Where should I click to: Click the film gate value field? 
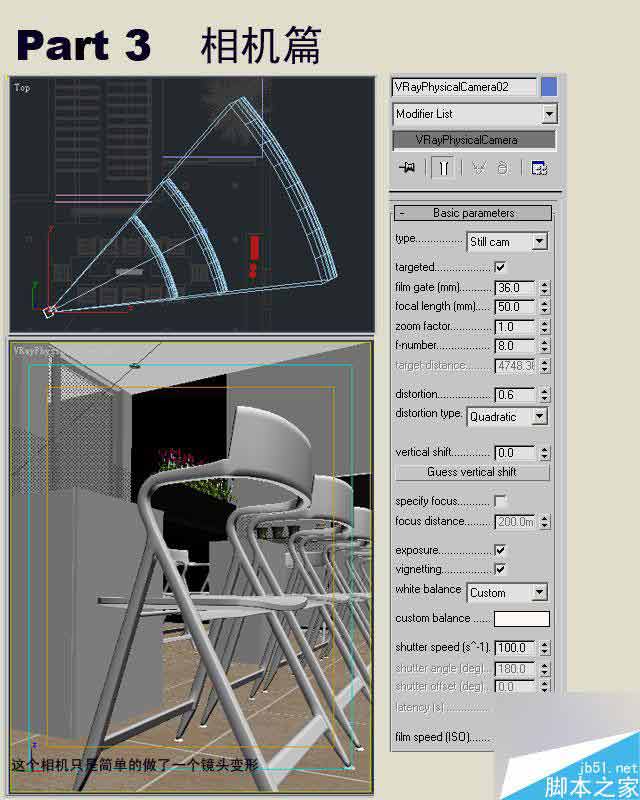[x=515, y=288]
